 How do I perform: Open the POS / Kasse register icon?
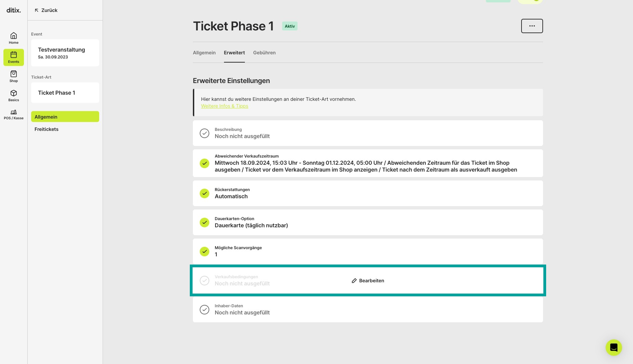point(14,112)
